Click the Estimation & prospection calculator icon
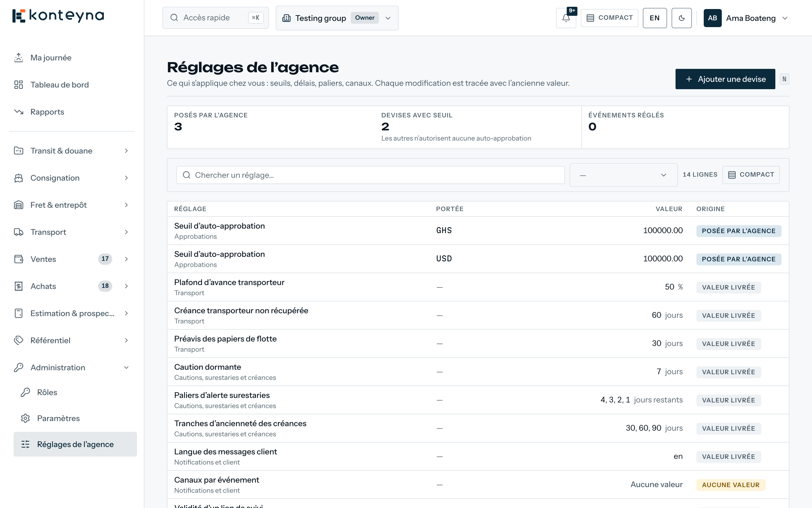Viewport: 812px width, 508px height. point(18,314)
